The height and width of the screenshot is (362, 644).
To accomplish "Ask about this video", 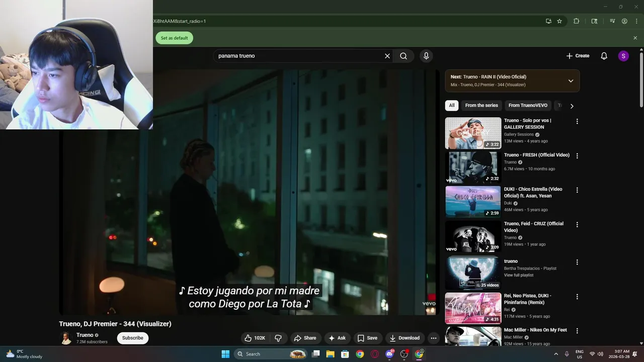I will [337, 338].
